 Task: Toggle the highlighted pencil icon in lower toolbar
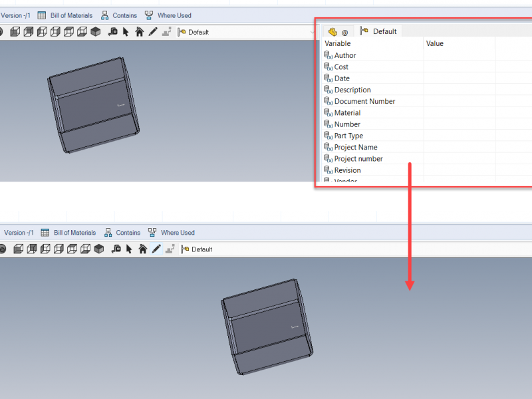(156, 249)
